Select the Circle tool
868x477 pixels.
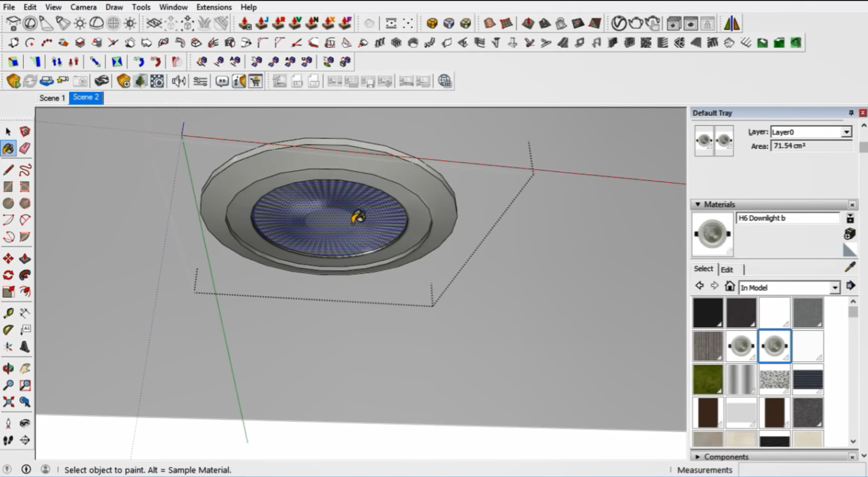click(x=8, y=203)
